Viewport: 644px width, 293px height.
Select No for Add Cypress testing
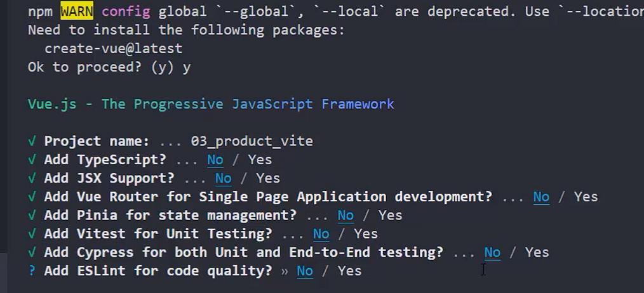(x=492, y=252)
